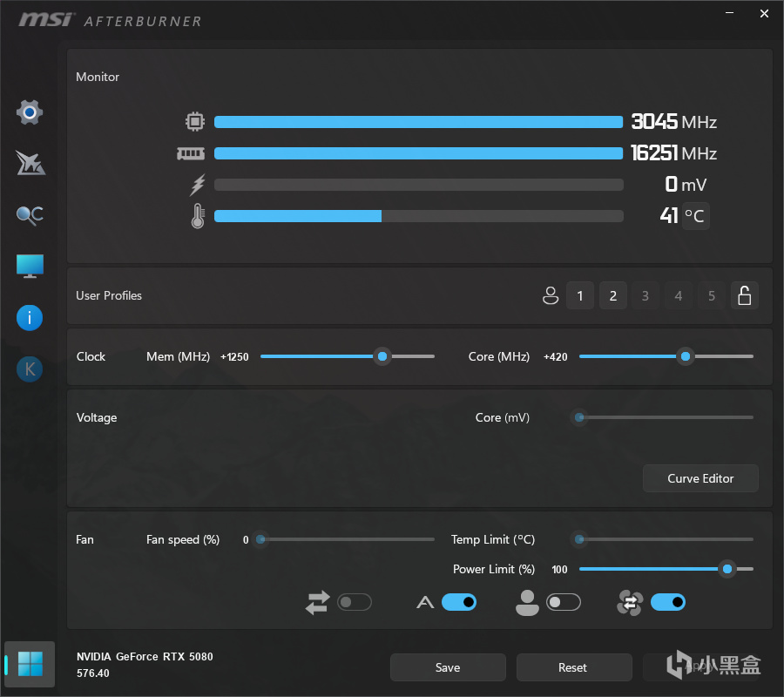The width and height of the screenshot is (784, 697).
Task: Click the Windows startup logo icon
Action: tap(30, 665)
